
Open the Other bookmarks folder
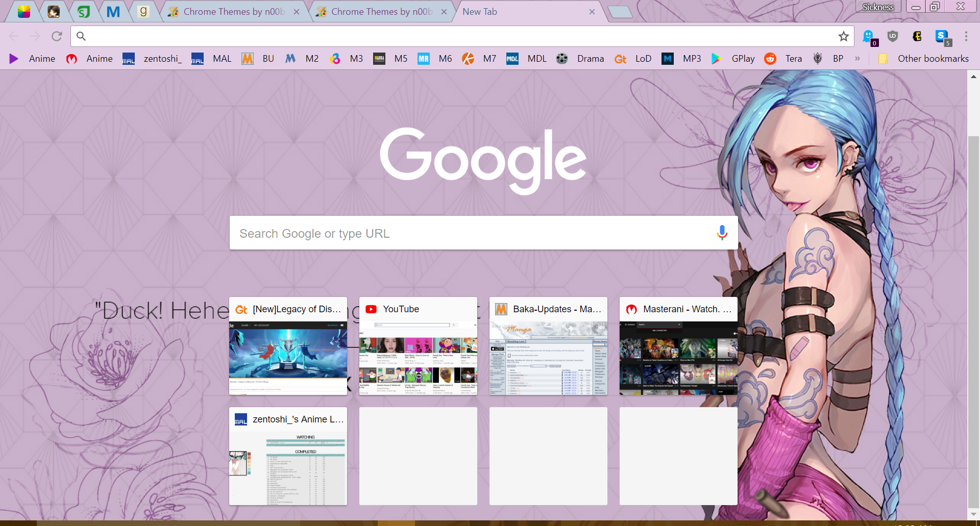pyautogui.click(x=923, y=59)
